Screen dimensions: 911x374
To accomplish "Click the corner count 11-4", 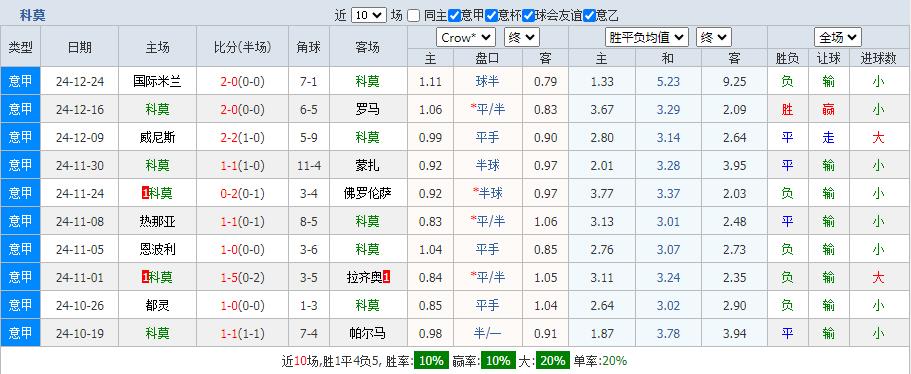I will pyautogui.click(x=309, y=166).
